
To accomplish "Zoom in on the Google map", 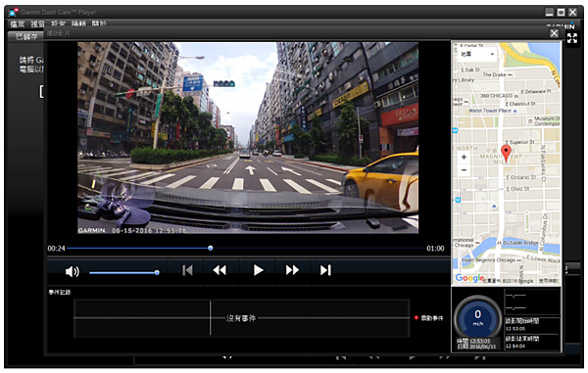I will pyautogui.click(x=464, y=158).
